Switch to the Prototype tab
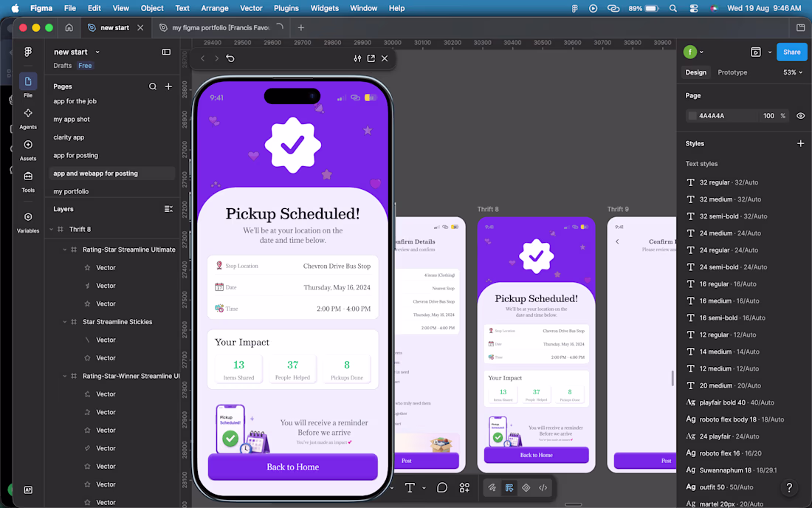Screen dimensions: 812x508 (x=732, y=72)
